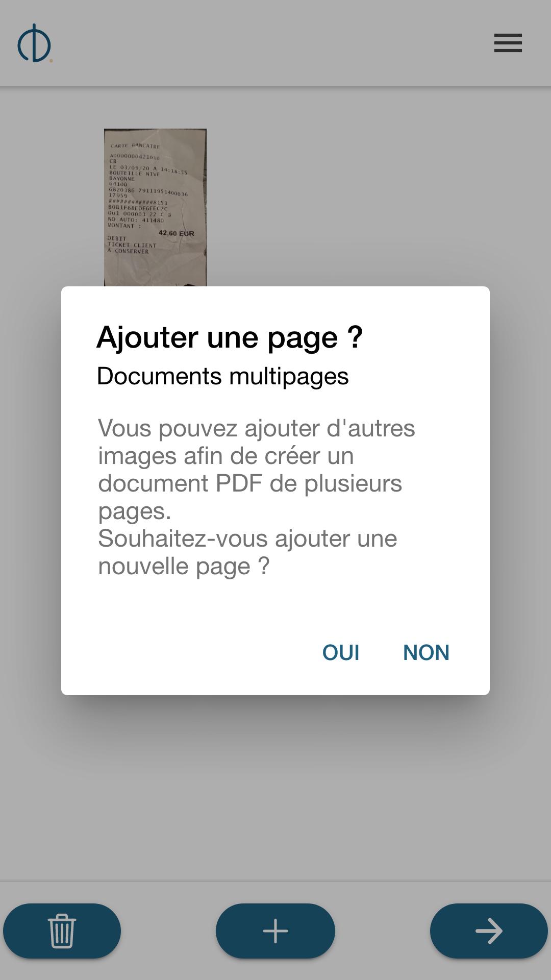Tap the 'Vous pouvez ajouter d'autres' sentence
The height and width of the screenshot is (980, 551).
pos(256,428)
